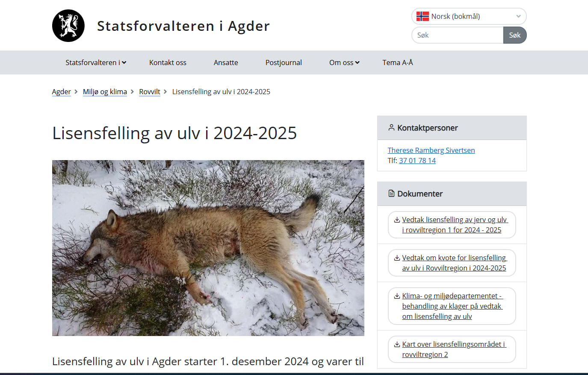Screen dimensions: 588x375
Task: Click download icon beside Klima- og miljødepartementet
Action: [397, 296]
